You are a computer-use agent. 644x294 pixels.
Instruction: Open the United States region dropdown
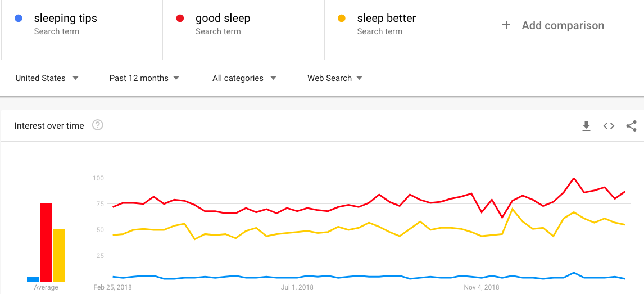47,78
